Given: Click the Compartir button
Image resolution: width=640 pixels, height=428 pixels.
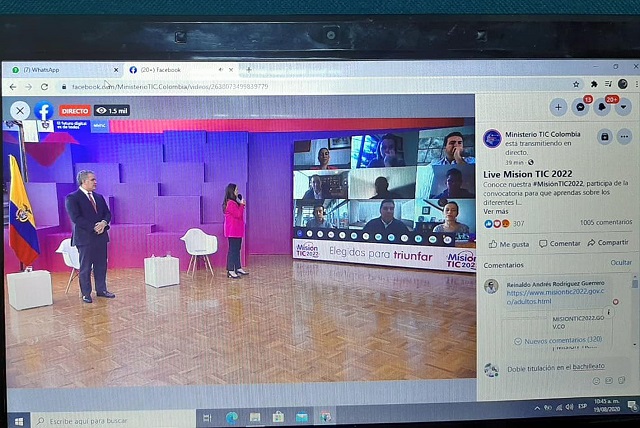Looking at the screenshot, I should [x=608, y=243].
